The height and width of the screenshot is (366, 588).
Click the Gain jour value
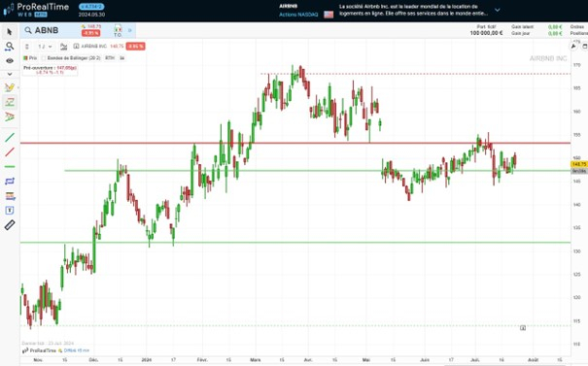(x=555, y=33)
